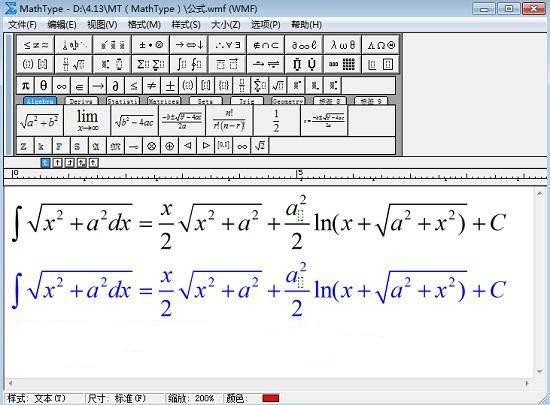This screenshot has height=405, width=550.
Task: Switch to the Derivs tab
Action: tap(81, 101)
